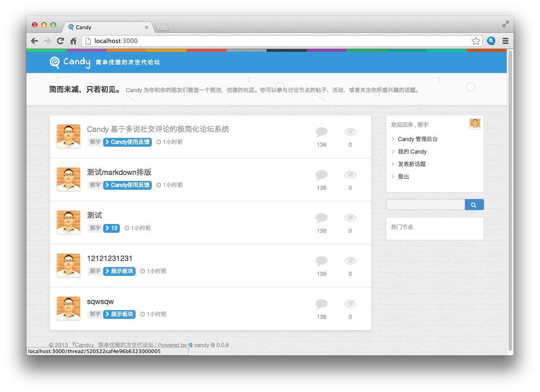Click 展示板块 tag on 12121231231 thread
This screenshot has width=540, height=392.
coord(119,271)
